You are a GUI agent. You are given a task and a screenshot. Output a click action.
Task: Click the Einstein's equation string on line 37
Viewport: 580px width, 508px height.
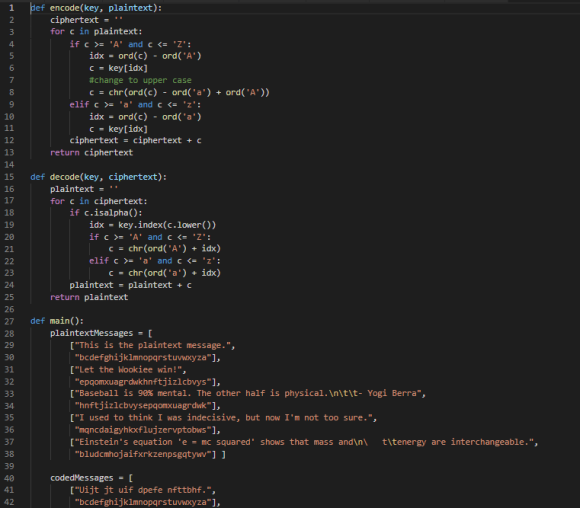tap(304, 442)
